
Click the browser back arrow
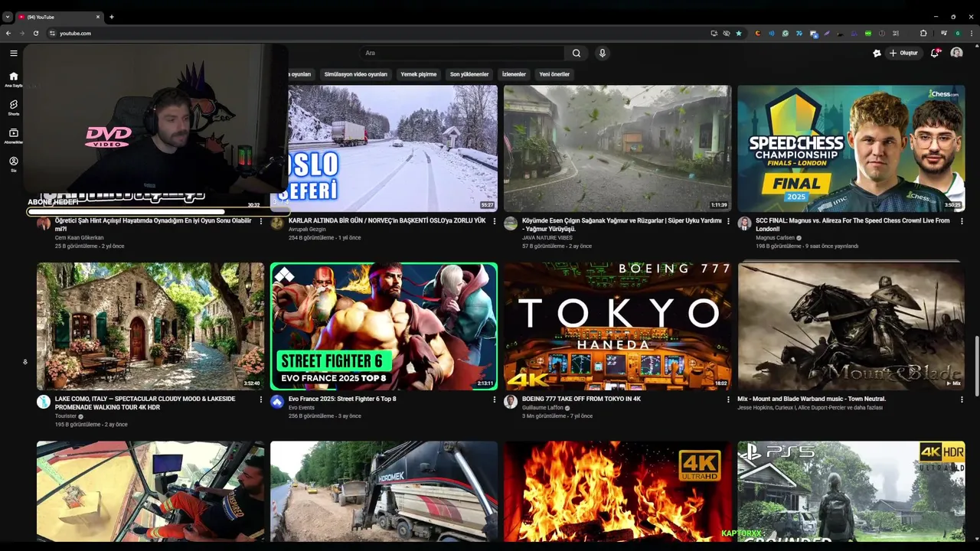[8, 33]
